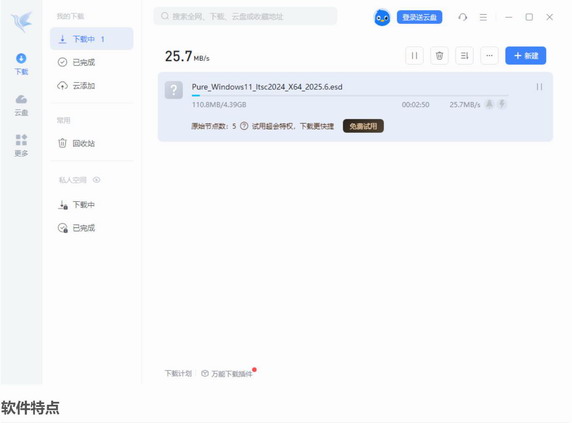Pause all downloads toolbar button
Viewport: 572px width, 423px height.
(x=414, y=56)
